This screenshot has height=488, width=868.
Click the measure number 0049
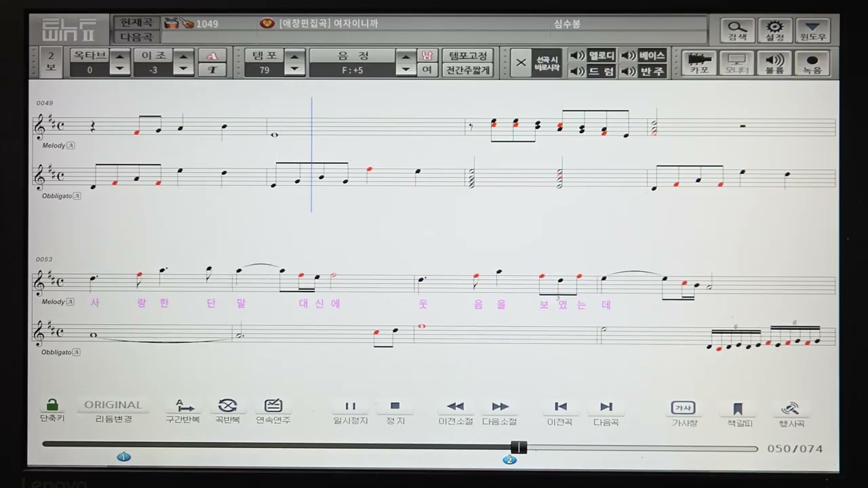tap(45, 103)
